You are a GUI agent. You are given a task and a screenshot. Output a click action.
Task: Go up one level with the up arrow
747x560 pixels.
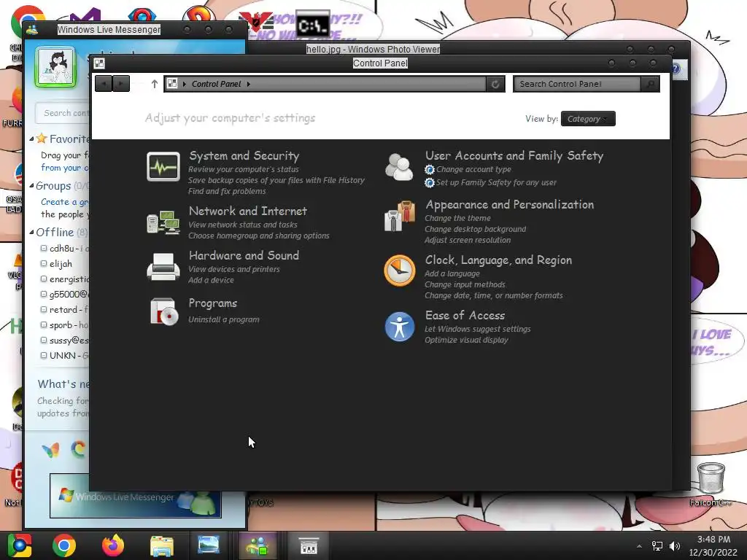[x=154, y=84]
